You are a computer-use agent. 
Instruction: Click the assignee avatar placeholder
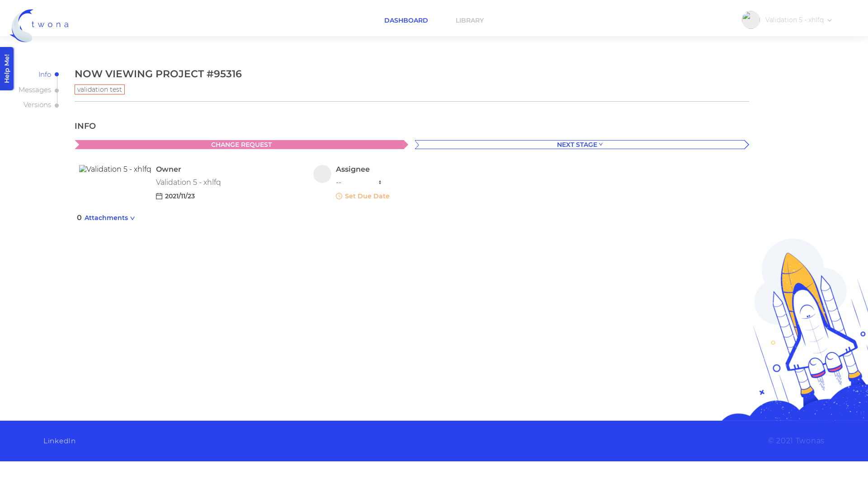(322, 174)
